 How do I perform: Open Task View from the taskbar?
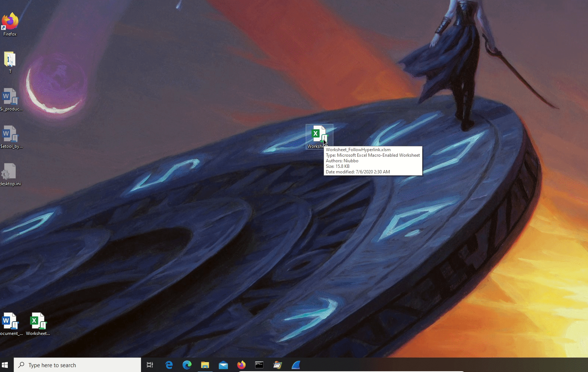coord(150,365)
